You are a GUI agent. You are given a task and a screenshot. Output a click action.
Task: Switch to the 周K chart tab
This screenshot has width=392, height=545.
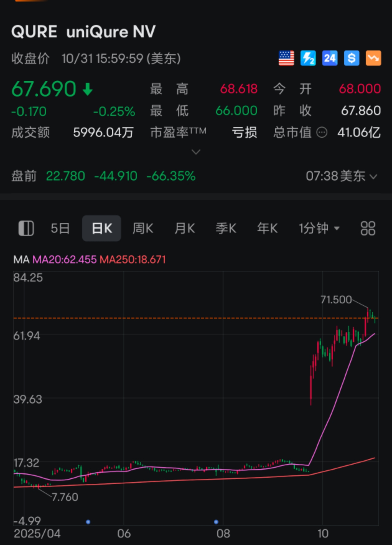(x=143, y=228)
